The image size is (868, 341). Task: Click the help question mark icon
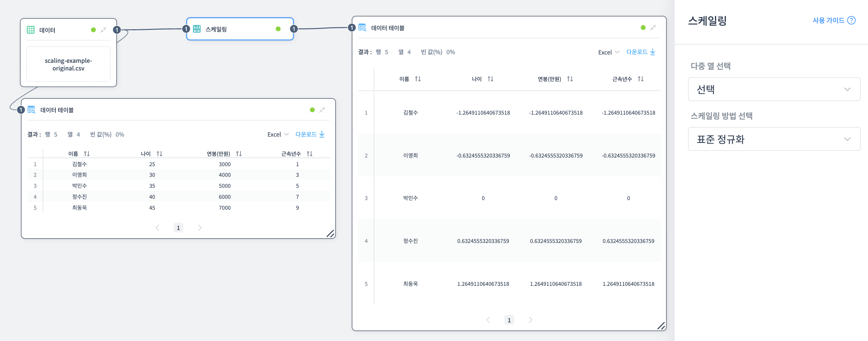tap(851, 21)
